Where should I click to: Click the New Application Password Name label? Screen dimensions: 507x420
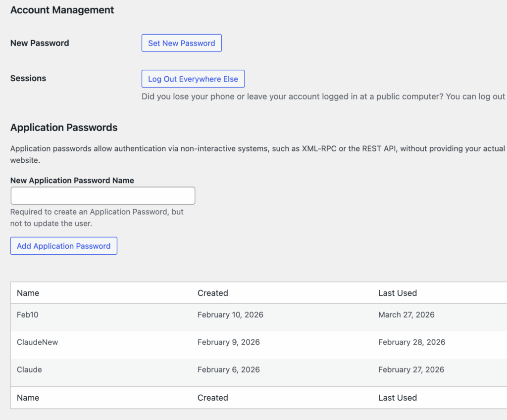pos(72,181)
